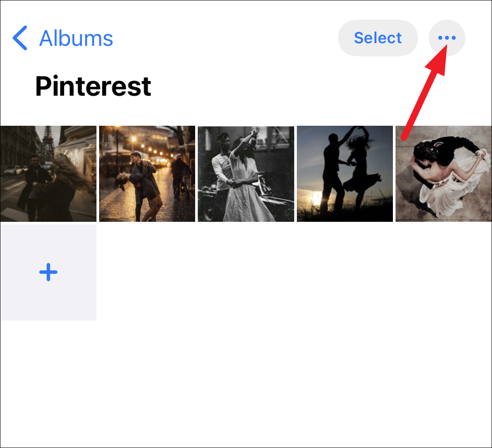This screenshot has height=448, width=492.
Task: Tap the blue back chevron icon
Action: 20,38
